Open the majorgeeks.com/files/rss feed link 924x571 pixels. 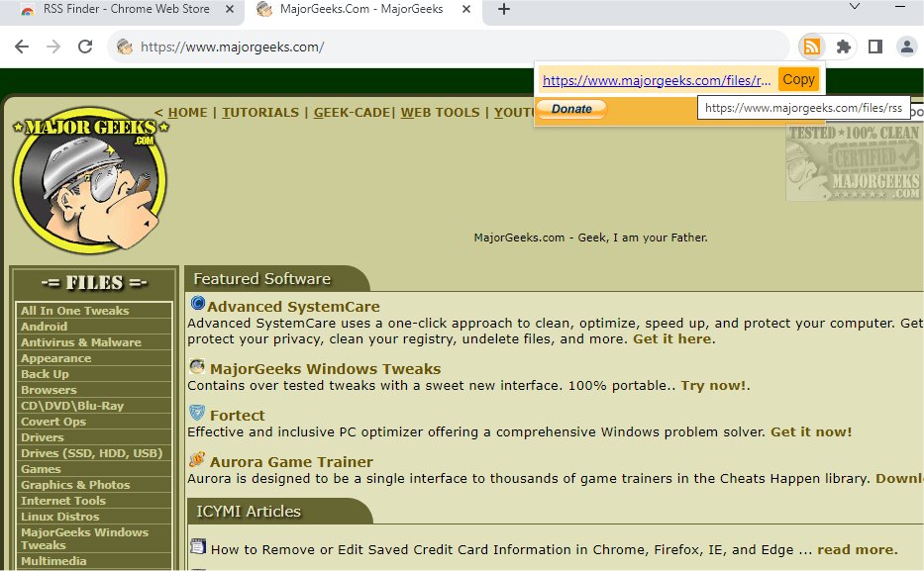(x=657, y=80)
